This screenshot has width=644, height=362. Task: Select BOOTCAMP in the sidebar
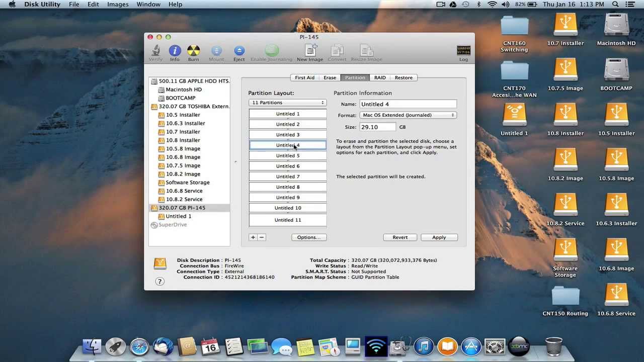190,98
